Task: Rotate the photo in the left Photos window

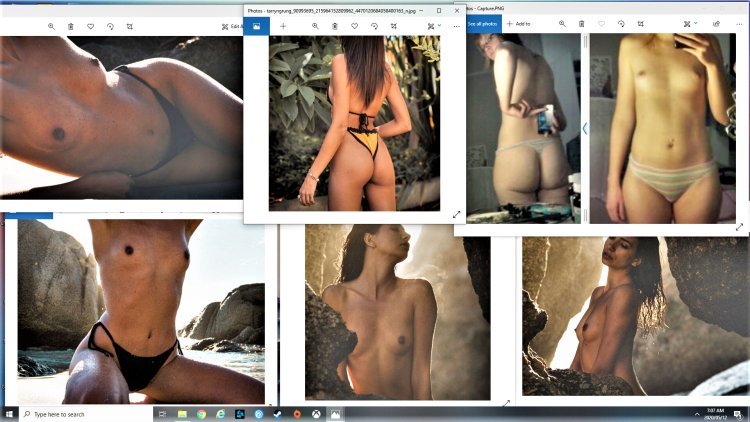Action: coord(110,26)
